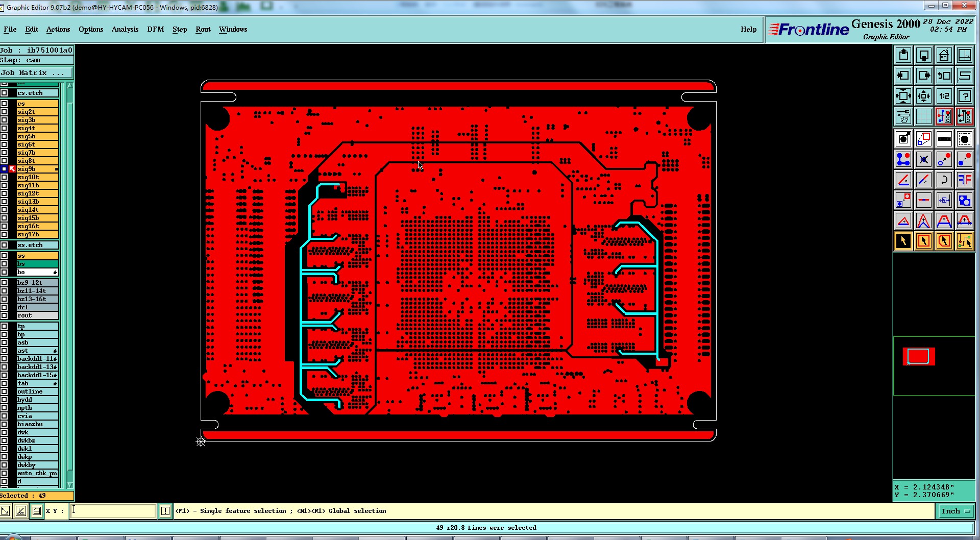Open the Rout menu
This screenshot has width=980, height=540.
203,29
